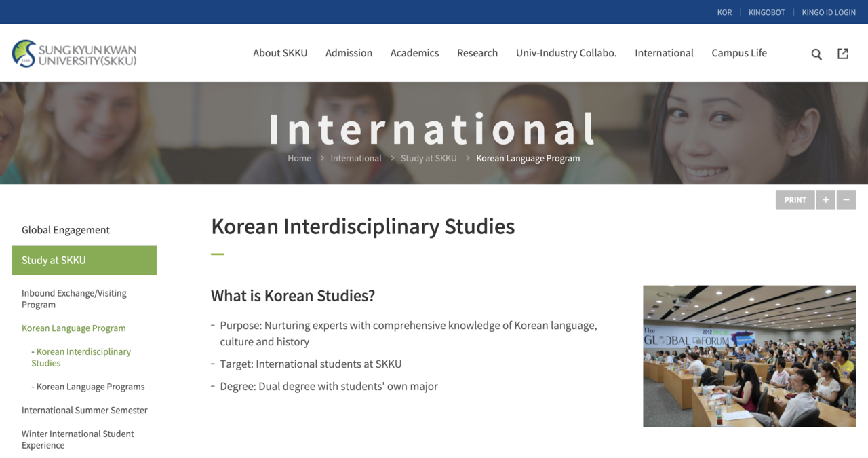This screenshot has height=458, width=868.
Task: Click the Global Forum photo
Action: click(x=749, y=356)
